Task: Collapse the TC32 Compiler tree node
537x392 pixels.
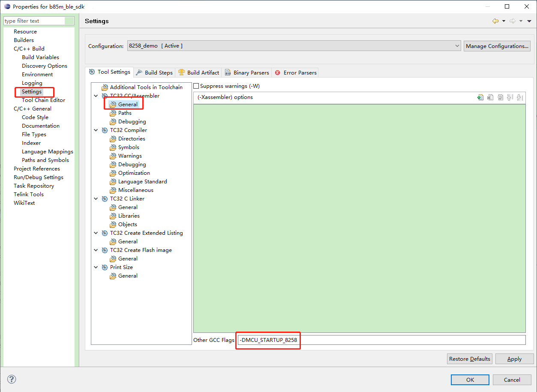Action: (x=96, y=130)
